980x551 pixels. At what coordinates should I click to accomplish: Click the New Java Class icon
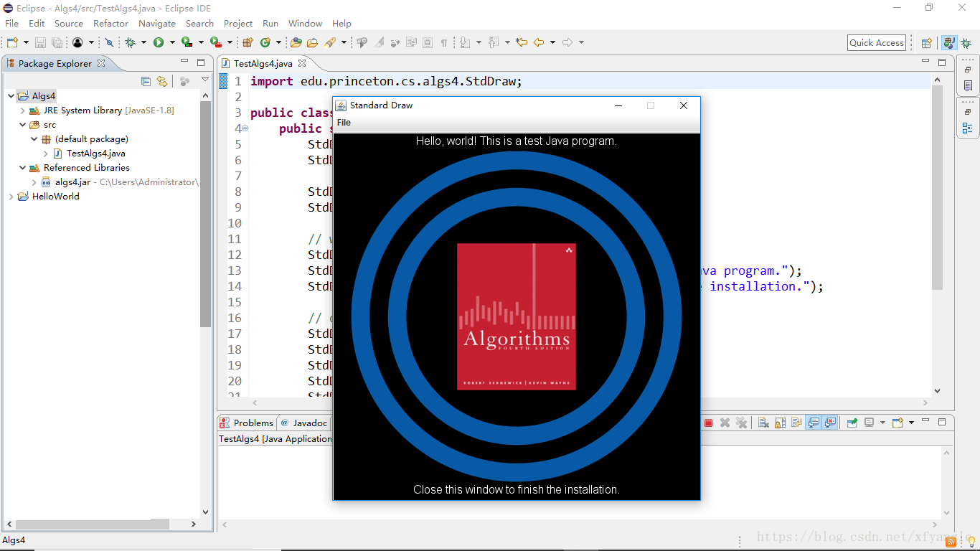tap(265, 42)
